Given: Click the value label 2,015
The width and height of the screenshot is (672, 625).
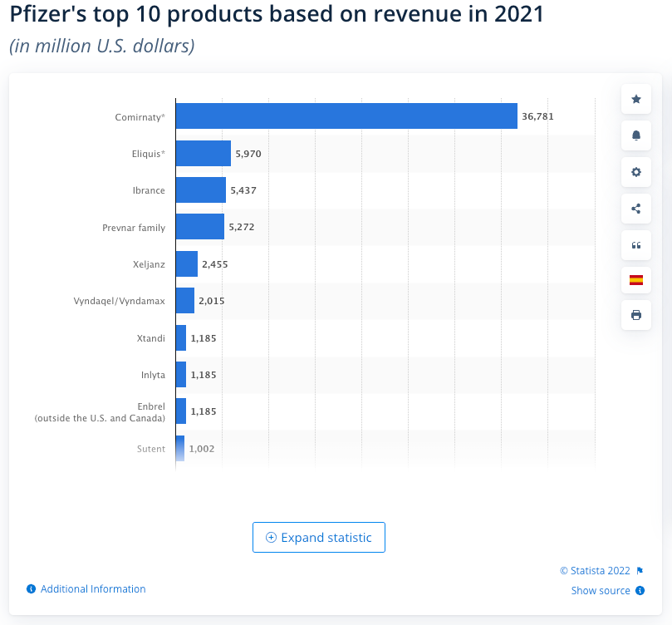Looking at the screenshot, I should click(x=211, y=301).
